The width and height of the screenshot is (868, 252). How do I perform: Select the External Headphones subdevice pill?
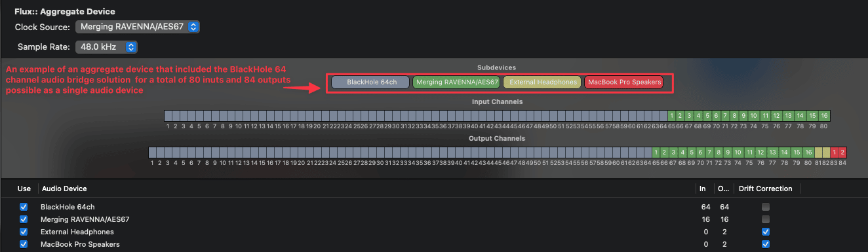pos(543,82)
